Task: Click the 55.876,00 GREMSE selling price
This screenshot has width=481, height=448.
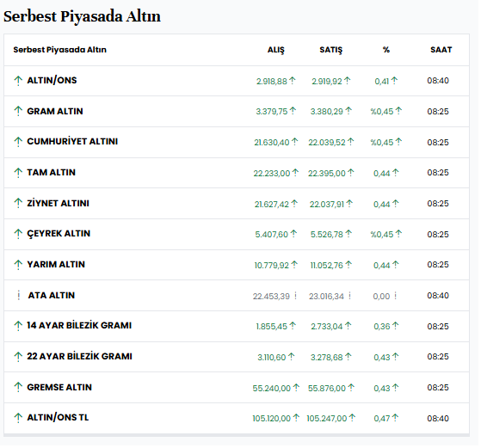Action: (x=327, y=388)
